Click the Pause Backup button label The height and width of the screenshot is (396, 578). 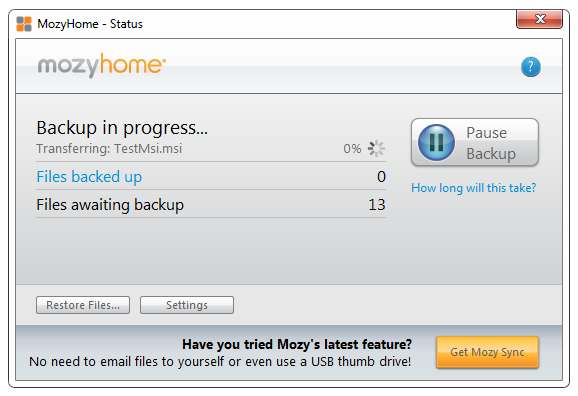[x=491, y=143]
